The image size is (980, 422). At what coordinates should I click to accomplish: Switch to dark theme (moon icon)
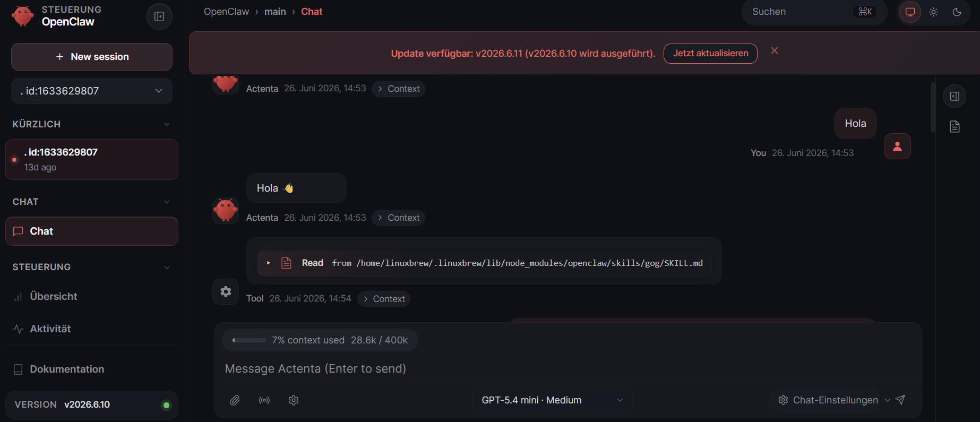pos(957,12)
